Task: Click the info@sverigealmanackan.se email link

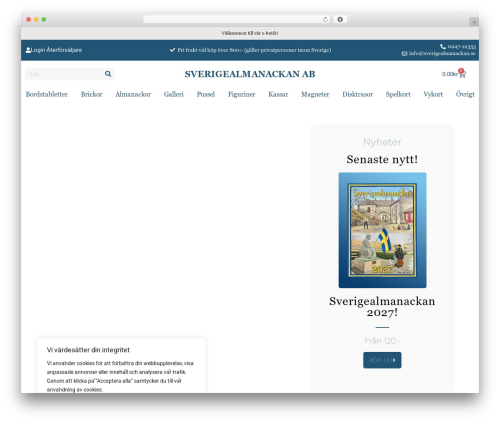Action: tap(442, 53)
